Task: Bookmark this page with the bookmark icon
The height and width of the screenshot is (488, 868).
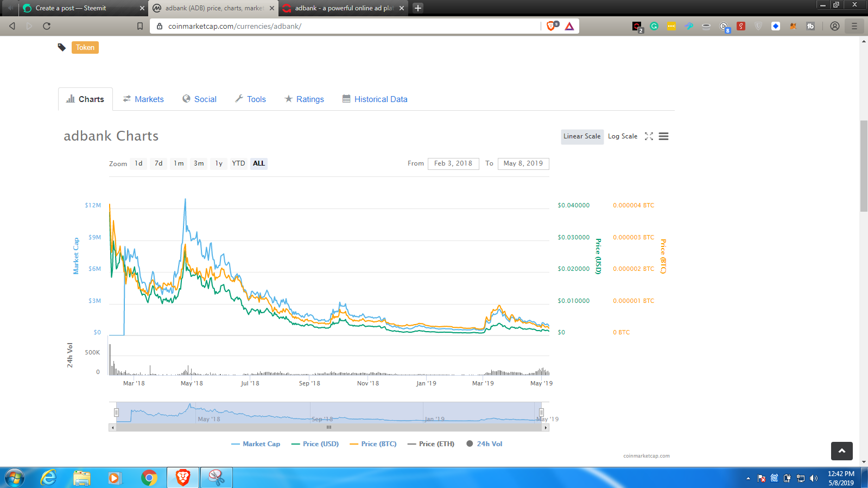Action: point(140,26)
